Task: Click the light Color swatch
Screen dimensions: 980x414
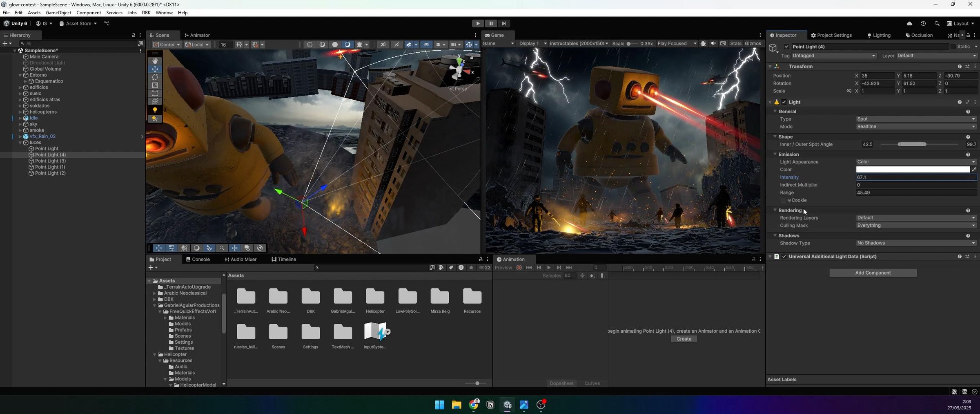Action: (913, 170)
